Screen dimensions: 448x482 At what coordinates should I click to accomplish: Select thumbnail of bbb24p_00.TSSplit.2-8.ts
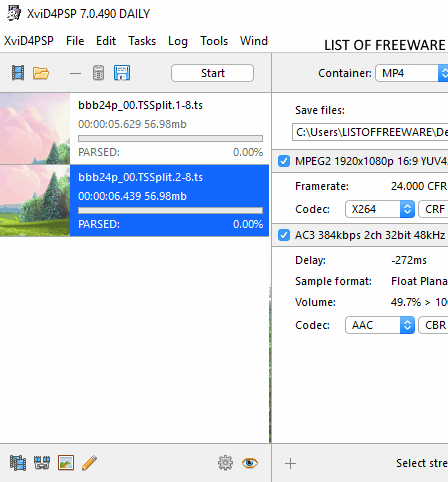pyautogui.click(x=35, y=201)
